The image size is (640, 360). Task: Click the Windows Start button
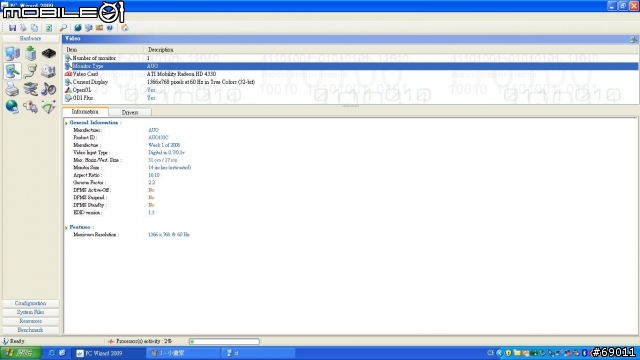(20, 353)
